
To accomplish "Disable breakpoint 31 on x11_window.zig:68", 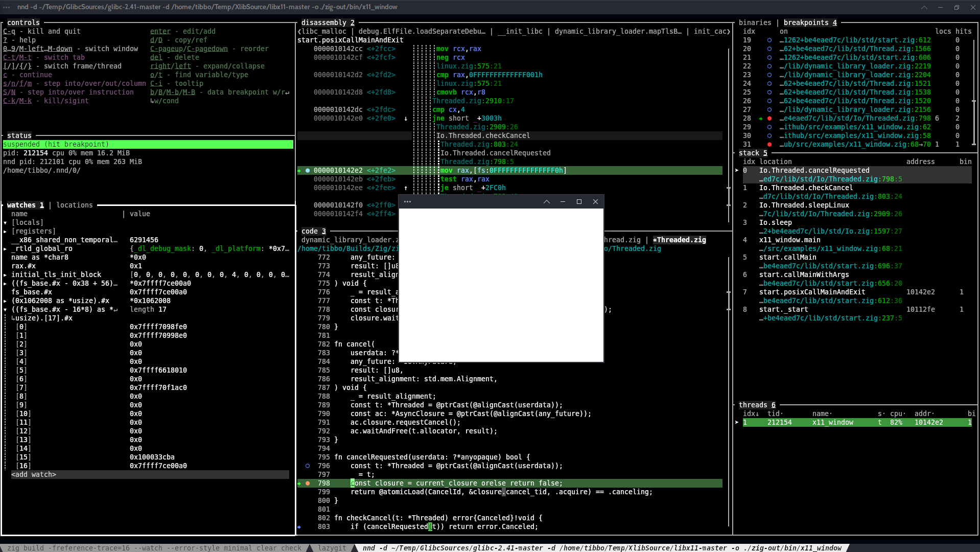I will [x=769, y=144].
